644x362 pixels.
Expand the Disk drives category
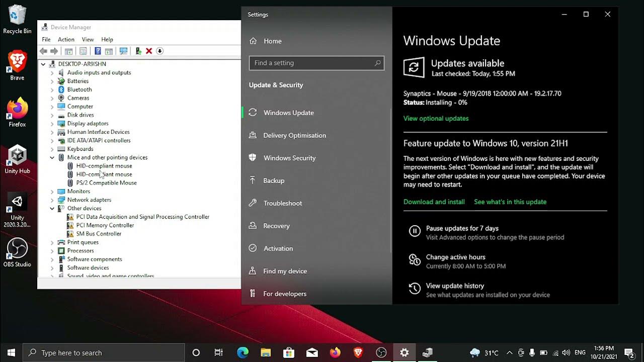pyautogui.click(x=52, y=115)
